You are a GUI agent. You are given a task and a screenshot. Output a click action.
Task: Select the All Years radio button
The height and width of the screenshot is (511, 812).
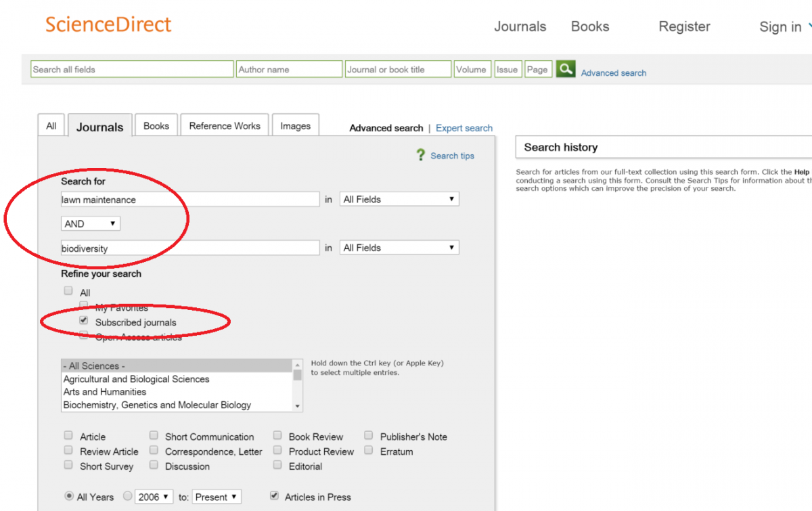(x=69, y=496)
